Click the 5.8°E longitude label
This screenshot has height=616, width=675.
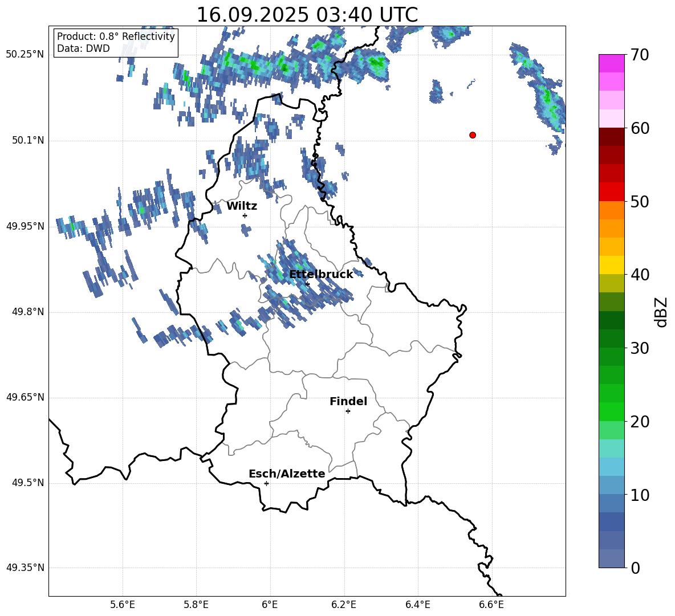pyautogui.click(x=196, y=605)
